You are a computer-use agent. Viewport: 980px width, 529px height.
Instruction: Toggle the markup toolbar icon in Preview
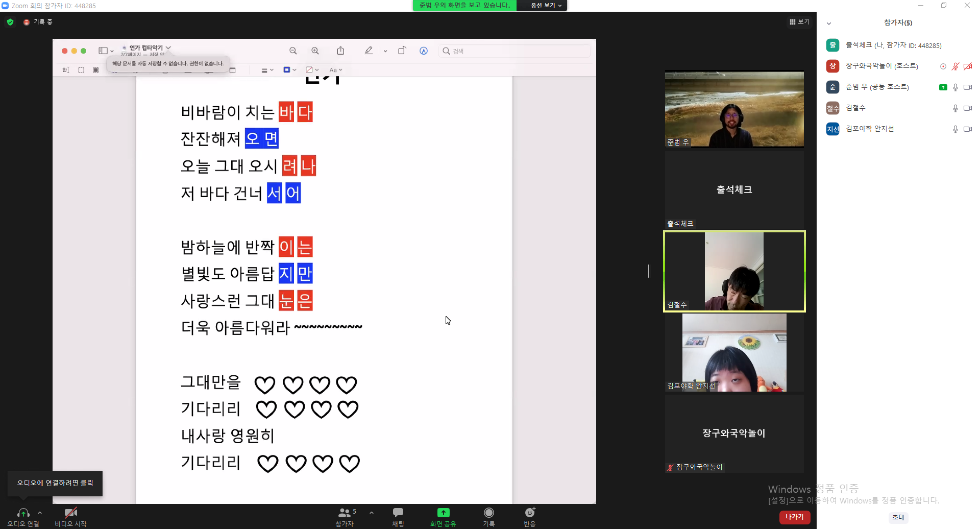point(424,51)
